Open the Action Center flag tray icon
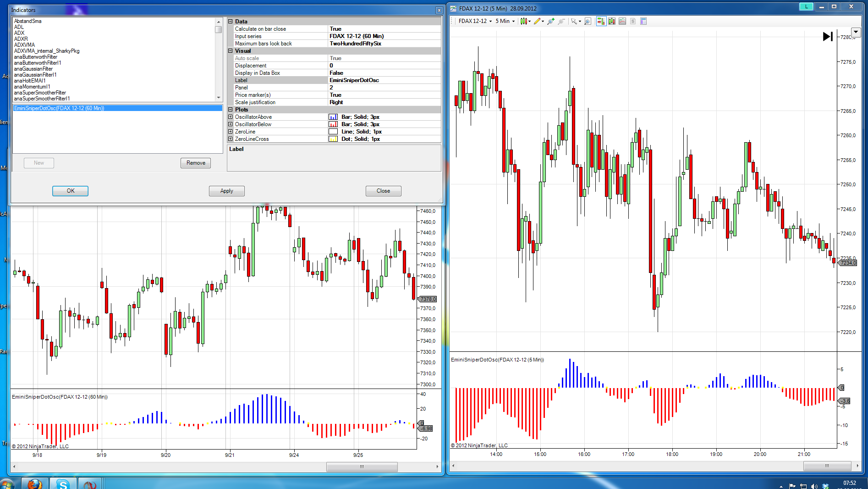This screenshot has height=489, width=868. (x=792, y=486)
